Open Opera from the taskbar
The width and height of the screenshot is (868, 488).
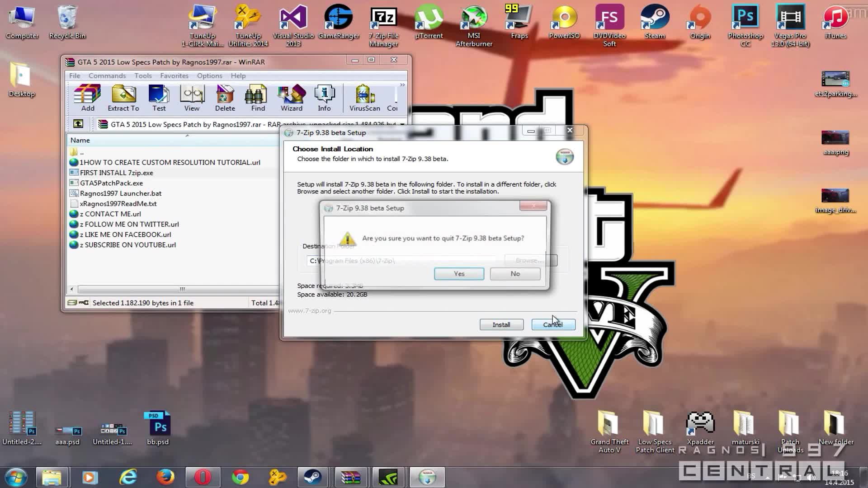pos(203,477)
